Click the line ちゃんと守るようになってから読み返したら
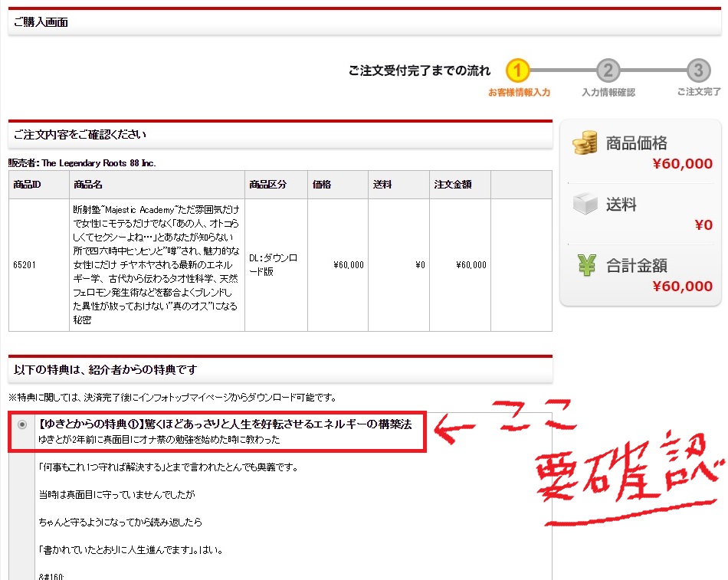The width and height of the screenshot is (728, 580). pyautogui.click(x=120, y=523)
